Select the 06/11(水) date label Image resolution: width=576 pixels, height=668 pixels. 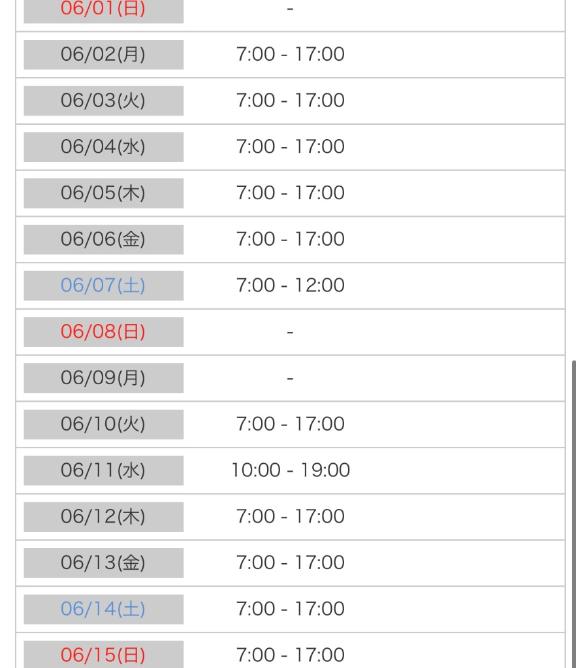pos(104,470)
